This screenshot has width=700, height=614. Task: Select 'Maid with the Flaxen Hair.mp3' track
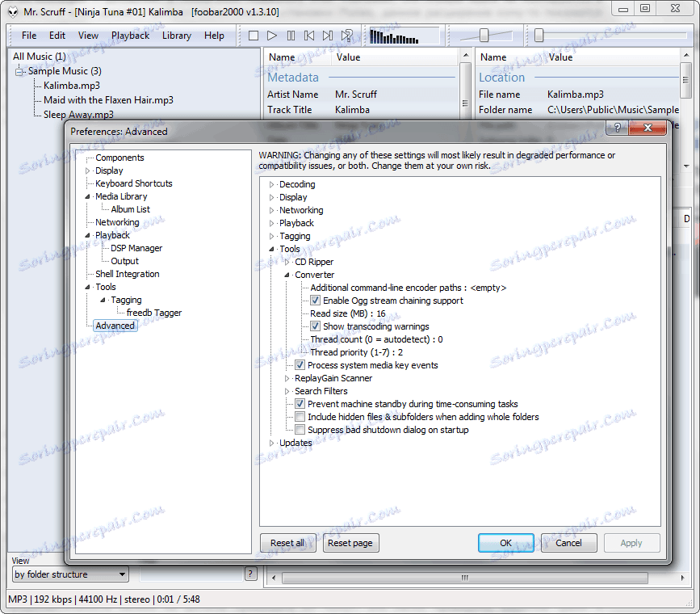click(108, 100)
